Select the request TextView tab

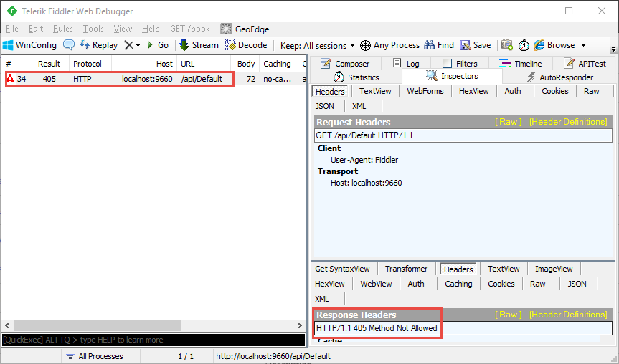(x=375, y=91)
